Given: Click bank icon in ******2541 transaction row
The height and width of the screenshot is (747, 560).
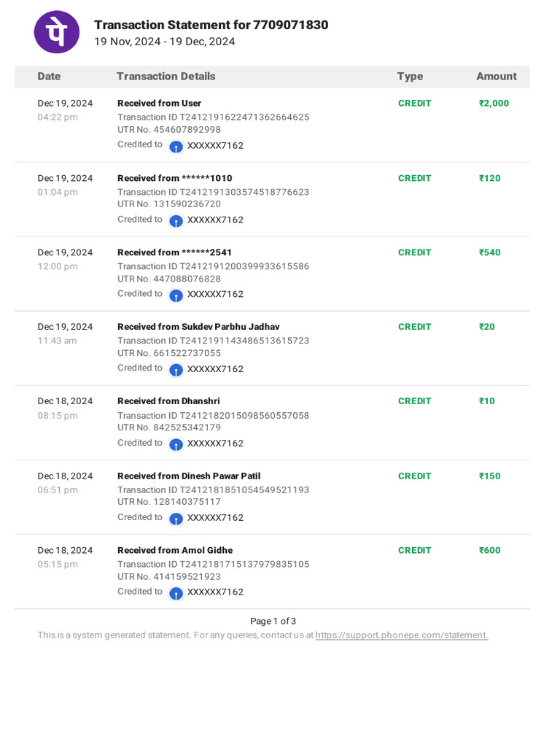Looking at the screenshot, I should 176,295.
